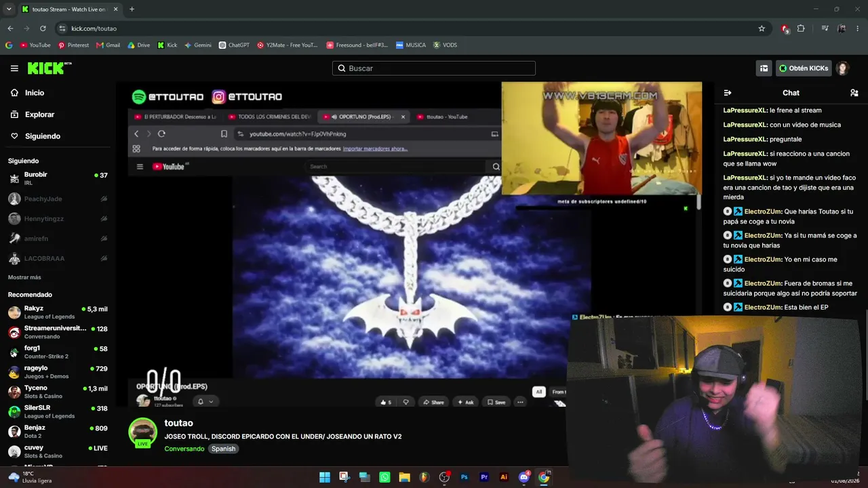Open recommended channel rageylo
The height and width of the screenshot is (488, 868).
coord(58,372)
